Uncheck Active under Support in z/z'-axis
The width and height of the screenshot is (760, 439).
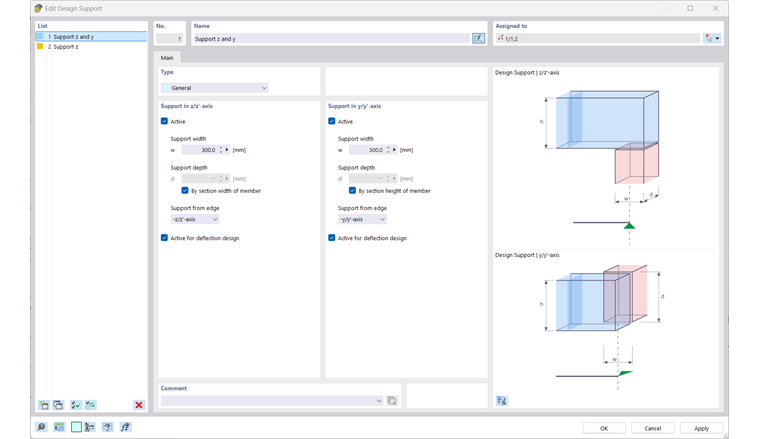(x=164, y=121)
